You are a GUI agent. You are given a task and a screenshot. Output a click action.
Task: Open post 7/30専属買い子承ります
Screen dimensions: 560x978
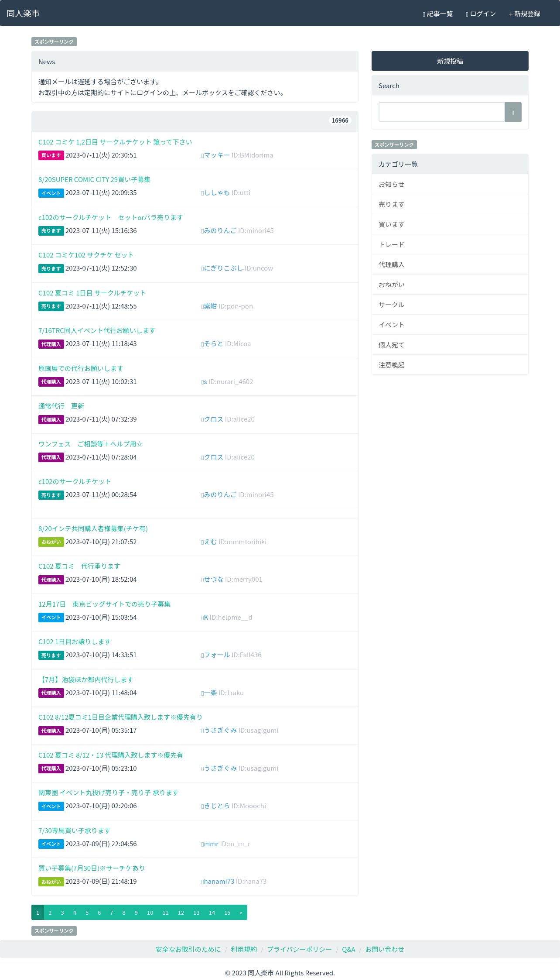tap(75, 830)
